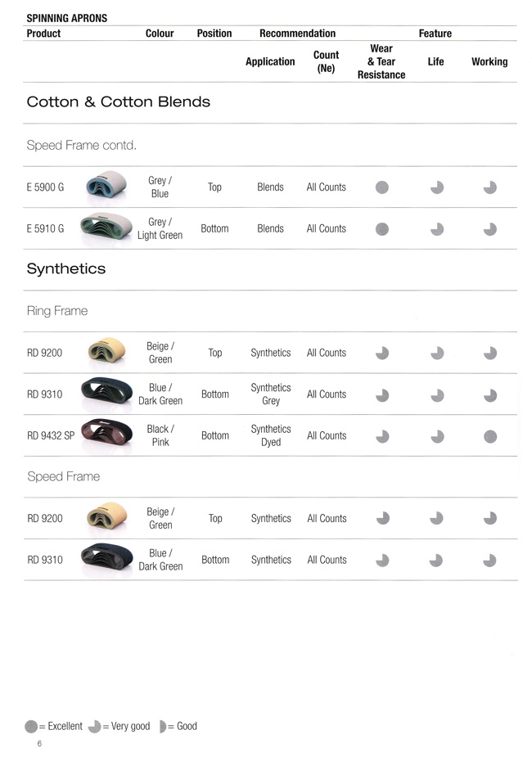Click the RD 9432 SP apron image
Viewport: 532px width, 757px height.
point(107,435)
